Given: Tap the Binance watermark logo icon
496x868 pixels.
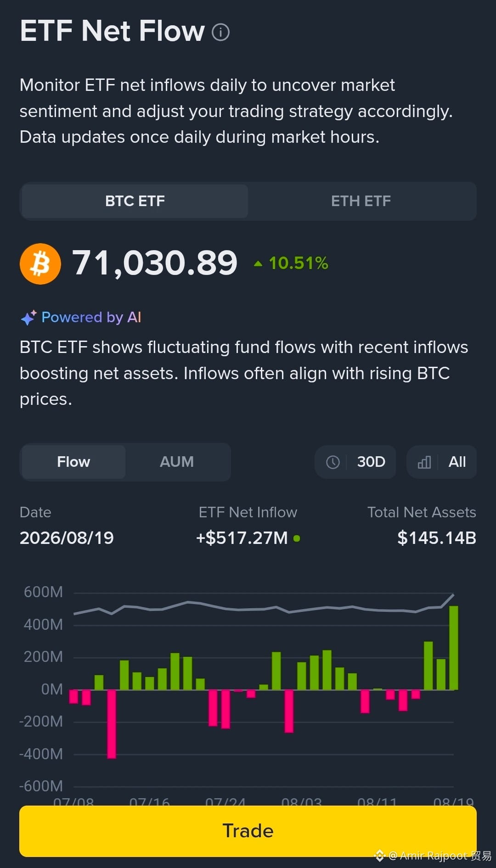Looking at the screenshot, I should coord(379,856).
